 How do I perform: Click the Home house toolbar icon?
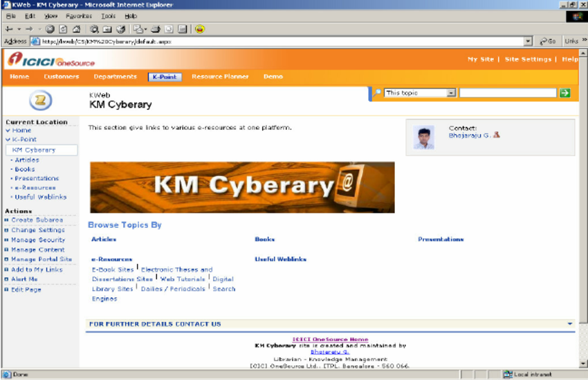coord(77,29)
